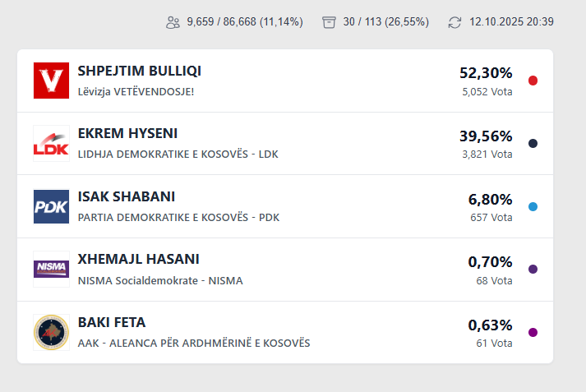Open Isak Shabani candidate row

pos(126,197)
